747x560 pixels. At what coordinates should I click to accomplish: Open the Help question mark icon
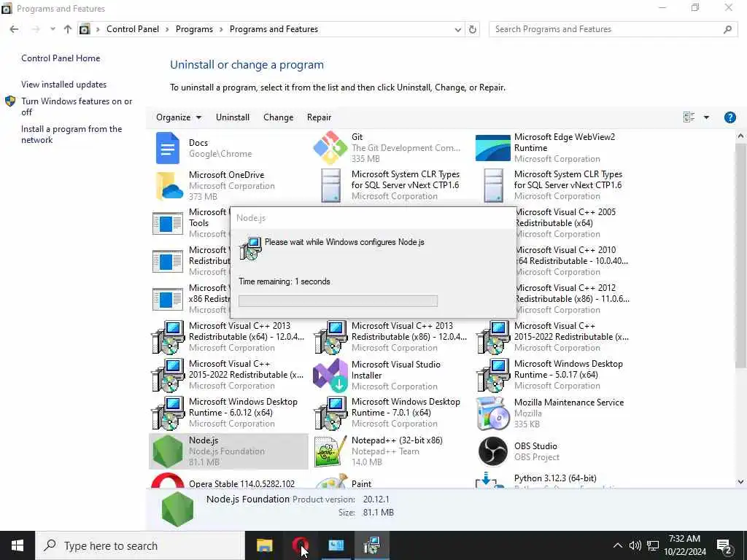click(x=729, y=117)
